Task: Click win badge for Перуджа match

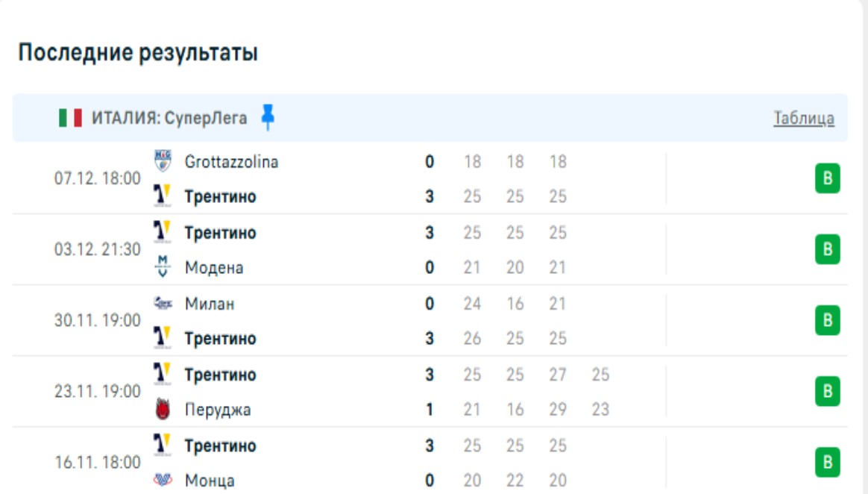Action: point(827,392)
